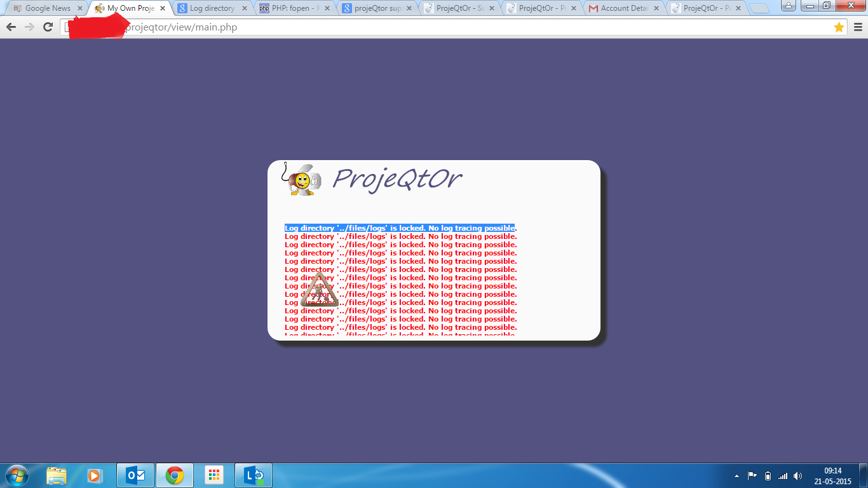Viewport: 868px width, 488px height.
Task: Click the warning triangle icon over the errors
Action: (318, 290)
